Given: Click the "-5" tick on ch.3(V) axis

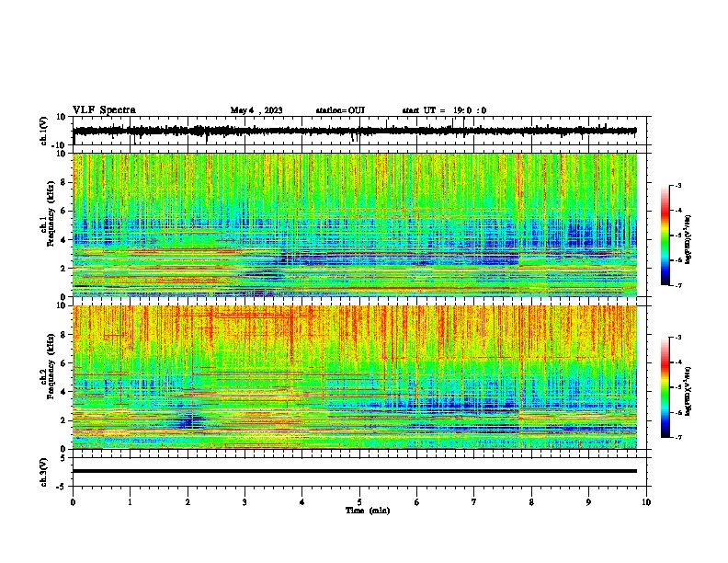Looking at the screenshot, I should pos(62,487).
